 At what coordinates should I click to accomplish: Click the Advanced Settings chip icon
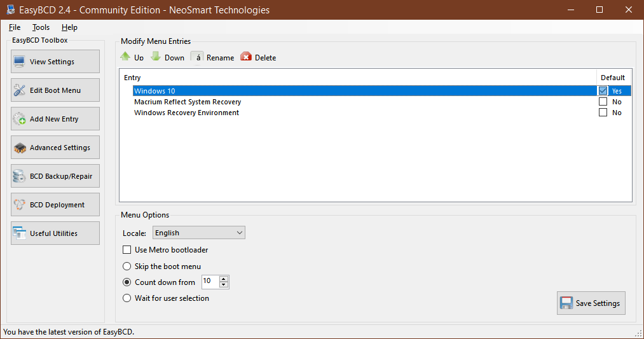pyautogui.click(x=19, y=148)
